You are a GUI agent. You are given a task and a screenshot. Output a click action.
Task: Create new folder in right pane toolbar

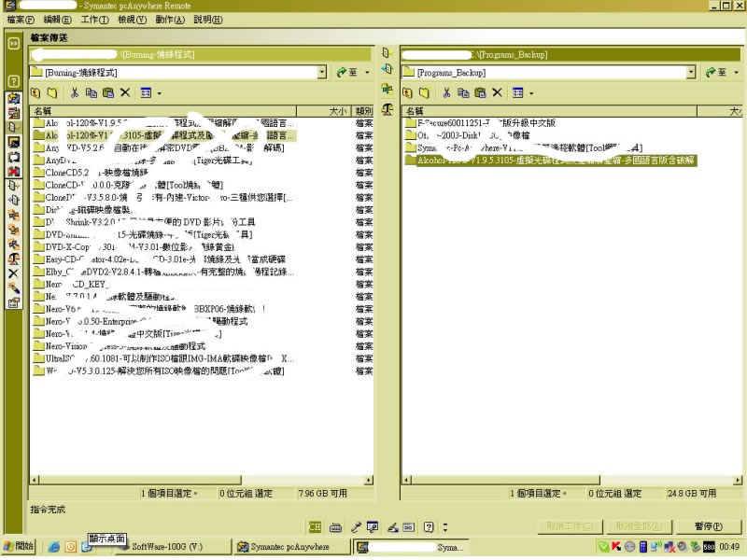tap(424, 92)
